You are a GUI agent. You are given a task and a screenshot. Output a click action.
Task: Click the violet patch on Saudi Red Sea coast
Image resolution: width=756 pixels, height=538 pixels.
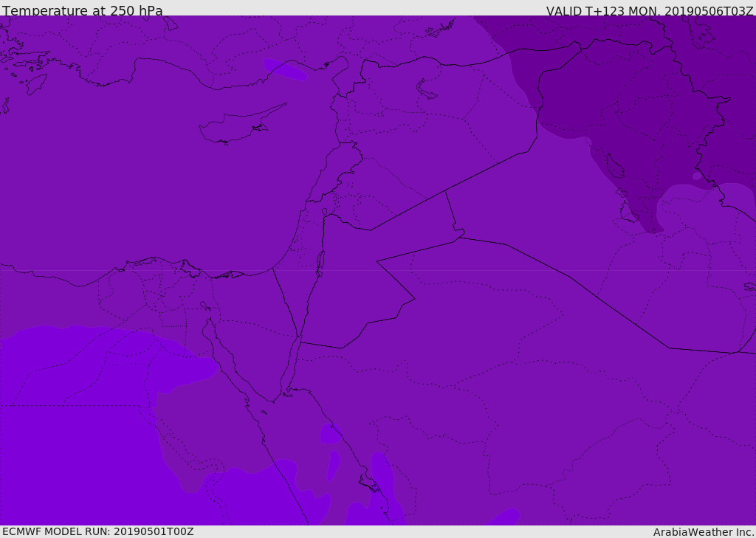tap(331, 433)
